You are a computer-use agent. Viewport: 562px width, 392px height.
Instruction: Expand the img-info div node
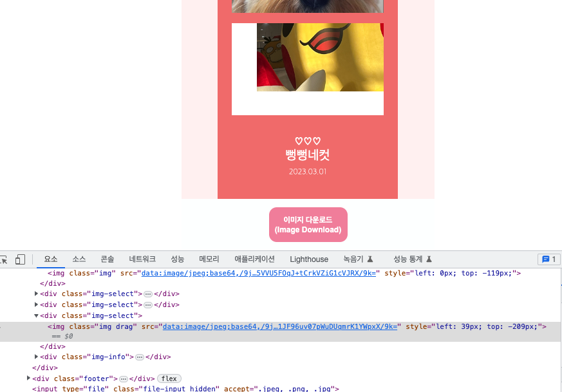click(36, 357)
